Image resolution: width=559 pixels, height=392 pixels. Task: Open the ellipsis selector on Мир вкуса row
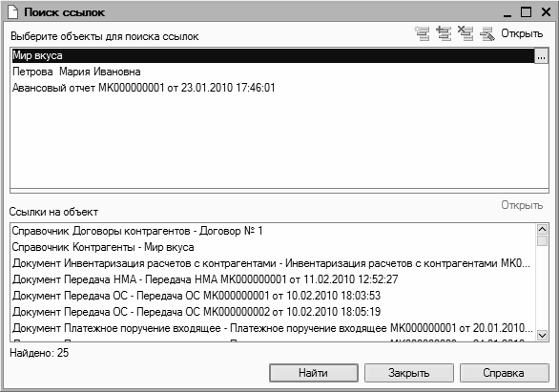point(541,56)
